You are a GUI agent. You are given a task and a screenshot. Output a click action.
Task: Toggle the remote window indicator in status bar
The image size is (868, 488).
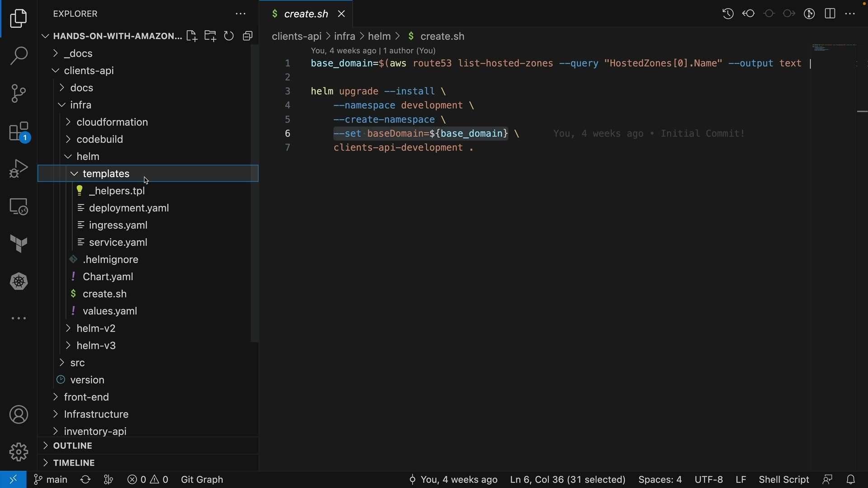(13, 479)
